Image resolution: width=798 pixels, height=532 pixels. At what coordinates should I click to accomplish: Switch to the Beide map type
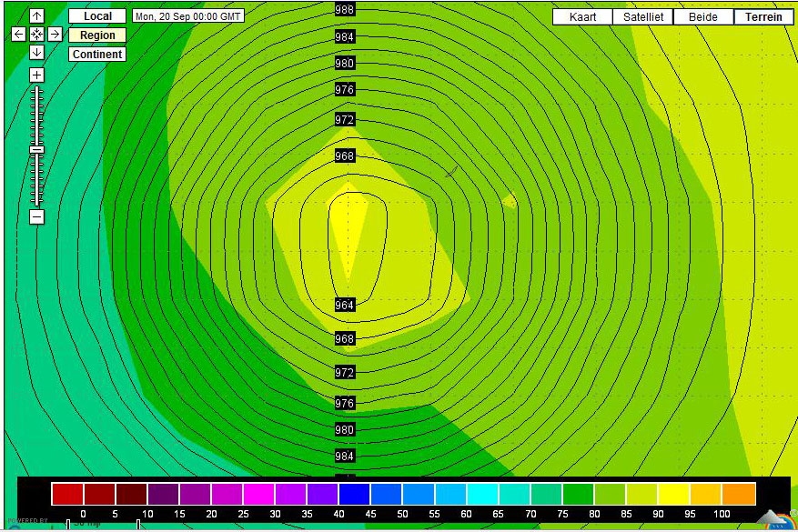point(703,16)
